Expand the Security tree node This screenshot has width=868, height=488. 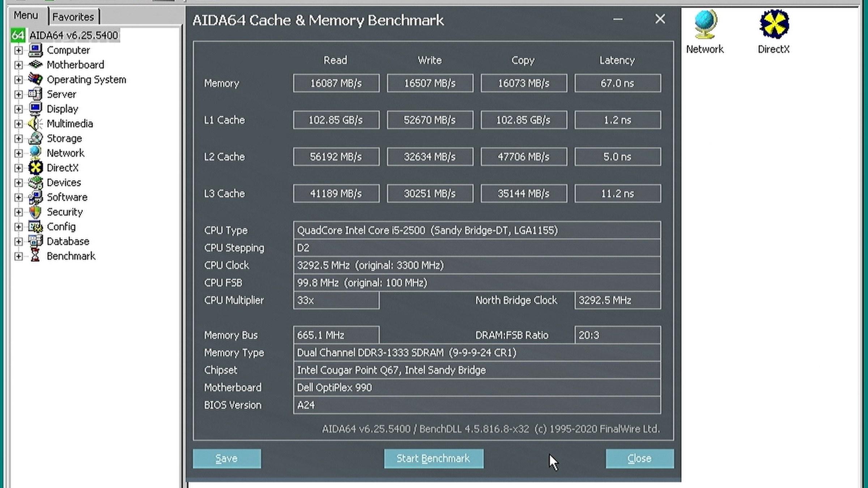(18, 212)
